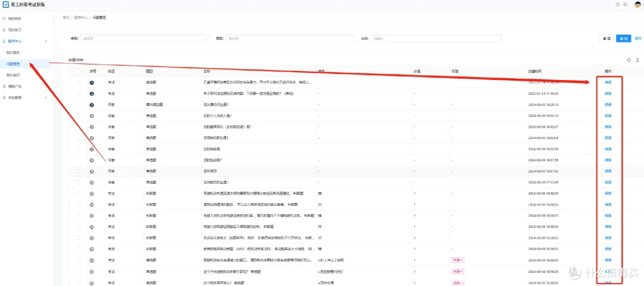The height and width of the screenshot is (286, 644).
Task: Click the app logo checkmark icon
Action: coord(5,5)
